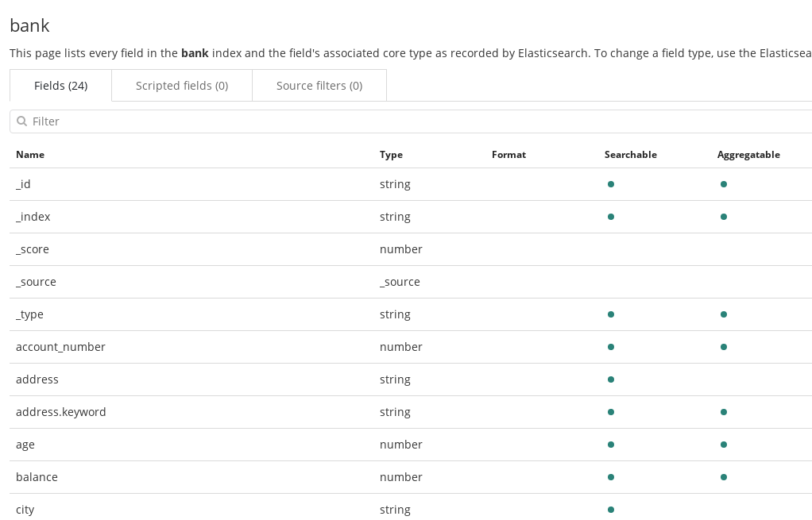The height and width of the screenshot is (520, 812).
Task: Click the bold 'bank' word in the description
Action: coord(195,53)
